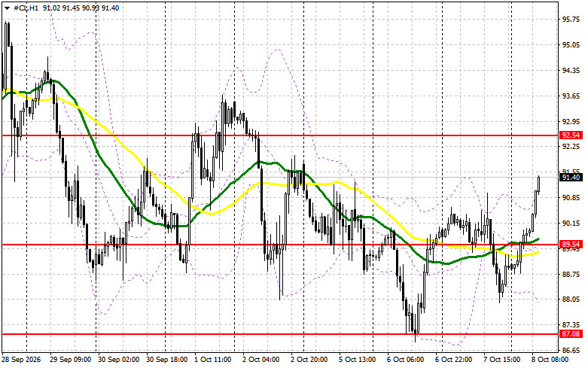Click the 95.05 price scale value

click(571, 45)
